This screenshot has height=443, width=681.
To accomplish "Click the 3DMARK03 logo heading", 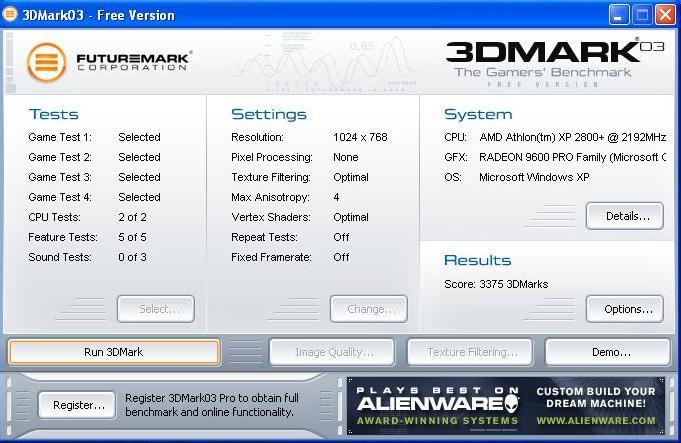I will pyautogui.click(x=555, y=52).
